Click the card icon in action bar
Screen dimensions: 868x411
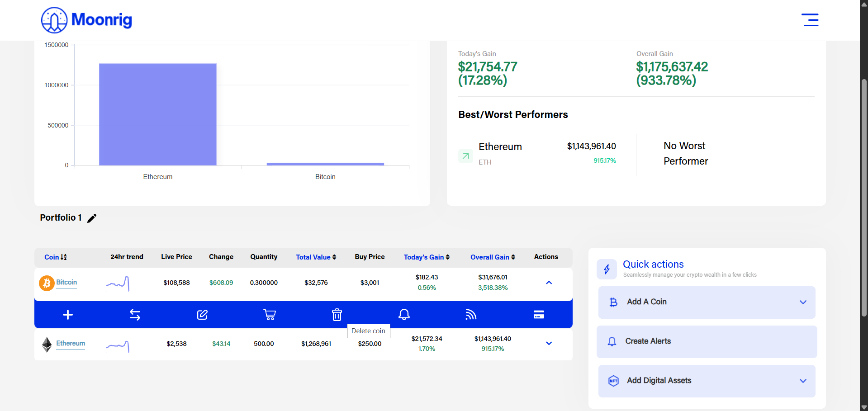(539, 315)
